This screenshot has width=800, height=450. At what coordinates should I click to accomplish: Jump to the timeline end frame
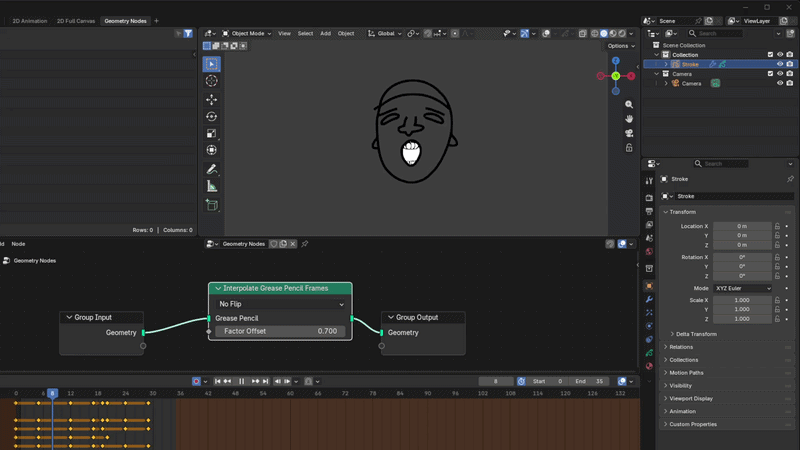pyautogui.click(x=265, y=381)
